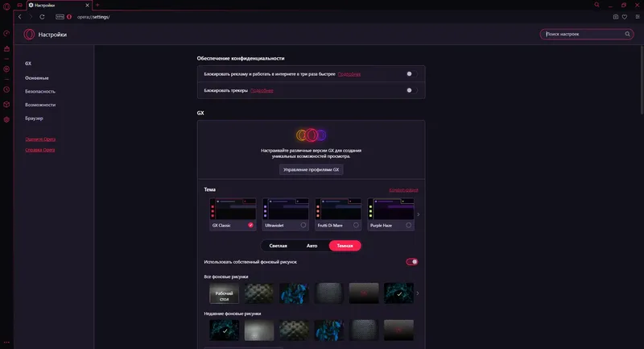Click the page vertical scrollbar
644x349 pixels.
click(x=642, y=80)
